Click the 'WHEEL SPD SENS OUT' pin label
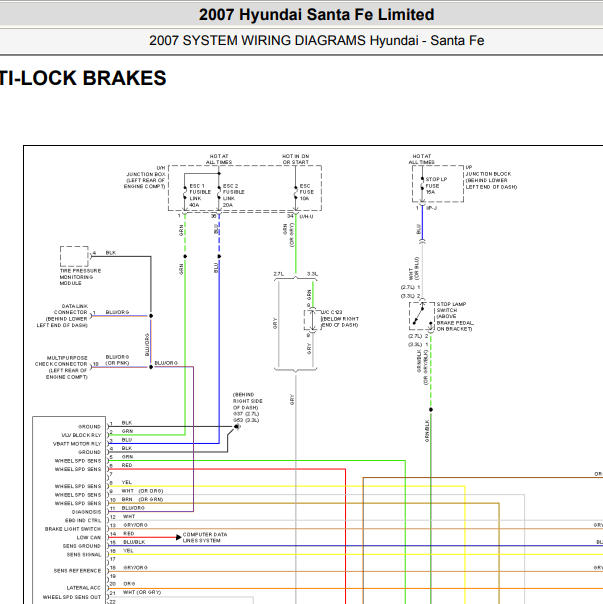Screen dimensions: 603x604 coord(72,597)
